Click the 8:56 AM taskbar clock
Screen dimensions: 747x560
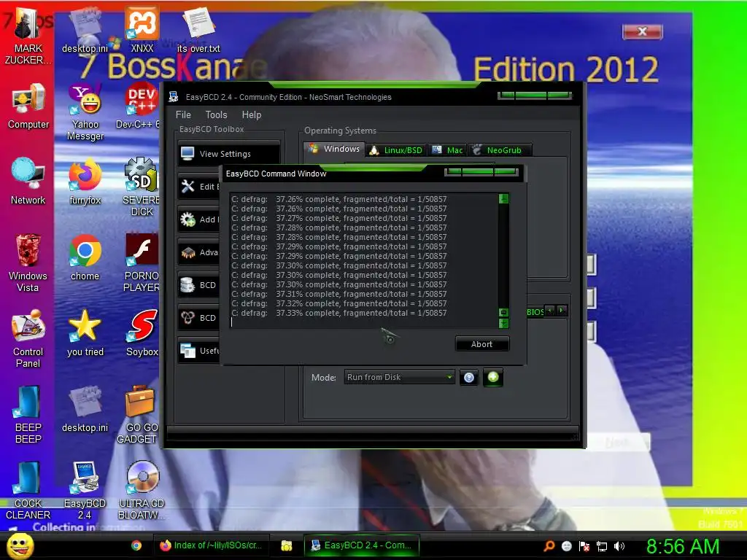pyautogui.click(x=683, y=546)
